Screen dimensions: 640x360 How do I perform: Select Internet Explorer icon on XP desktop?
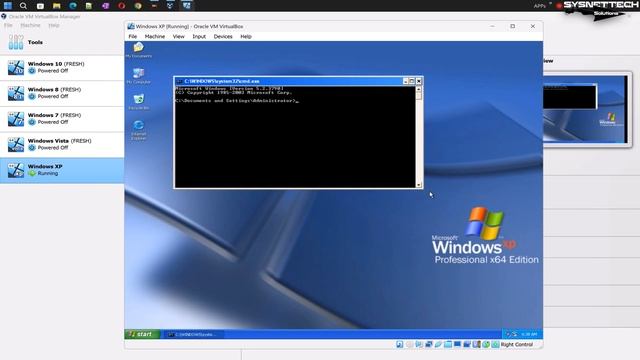click(138, 130)
